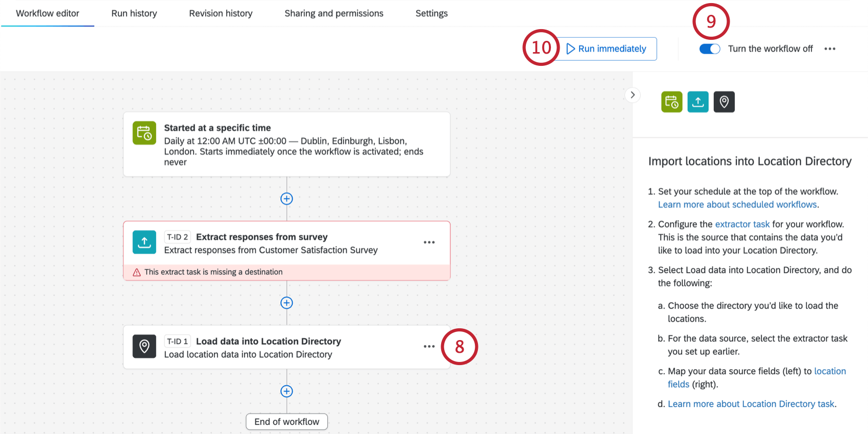Collapse the side panel with the chevron

(x=633, y=95)
